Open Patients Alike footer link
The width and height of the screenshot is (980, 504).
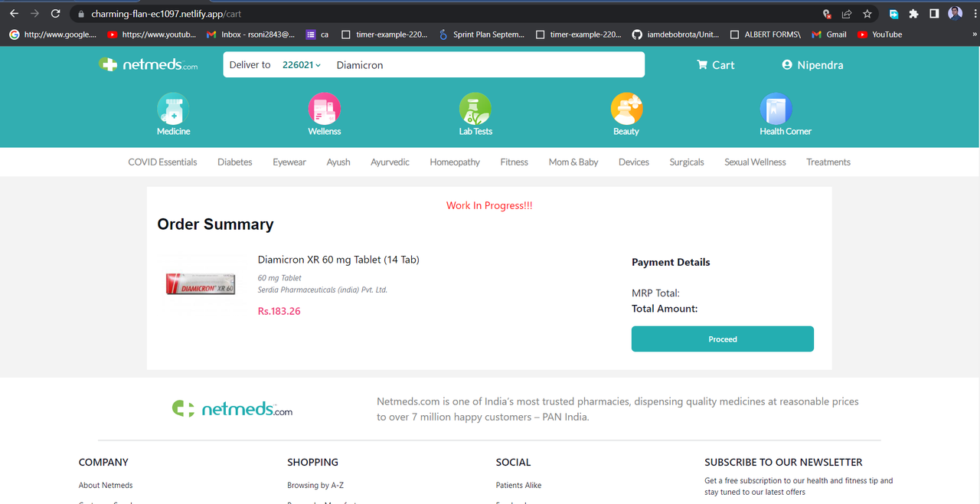point(518,485)
